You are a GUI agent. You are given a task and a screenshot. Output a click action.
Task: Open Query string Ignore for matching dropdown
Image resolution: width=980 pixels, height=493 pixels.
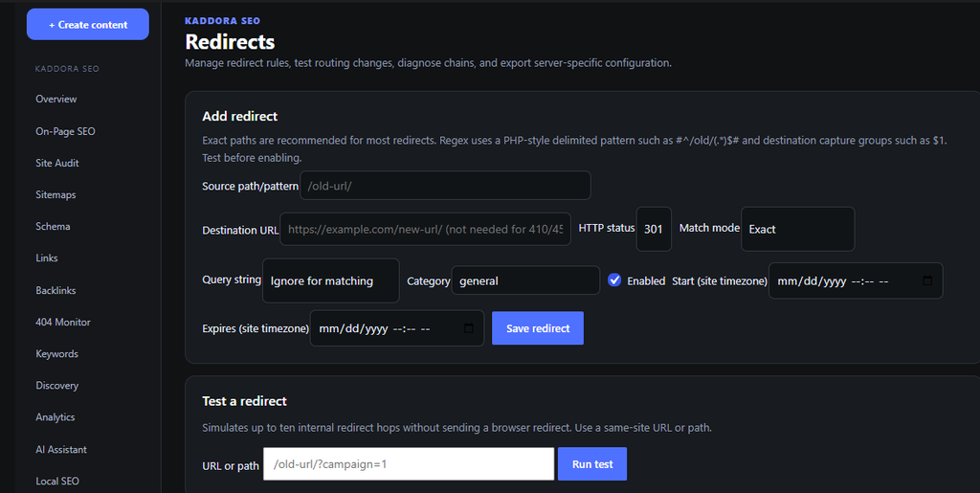point(330,280)
